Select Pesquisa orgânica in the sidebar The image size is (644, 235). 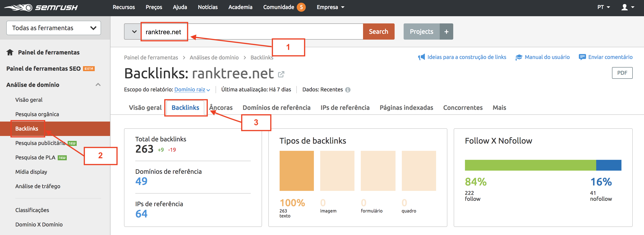click(37, 114)
